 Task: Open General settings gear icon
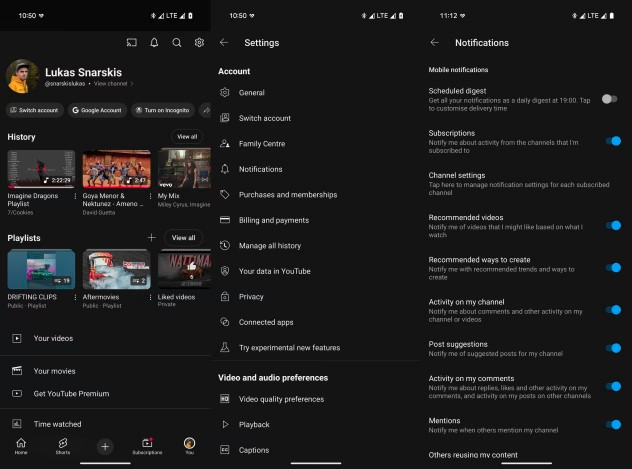[225, 92]
